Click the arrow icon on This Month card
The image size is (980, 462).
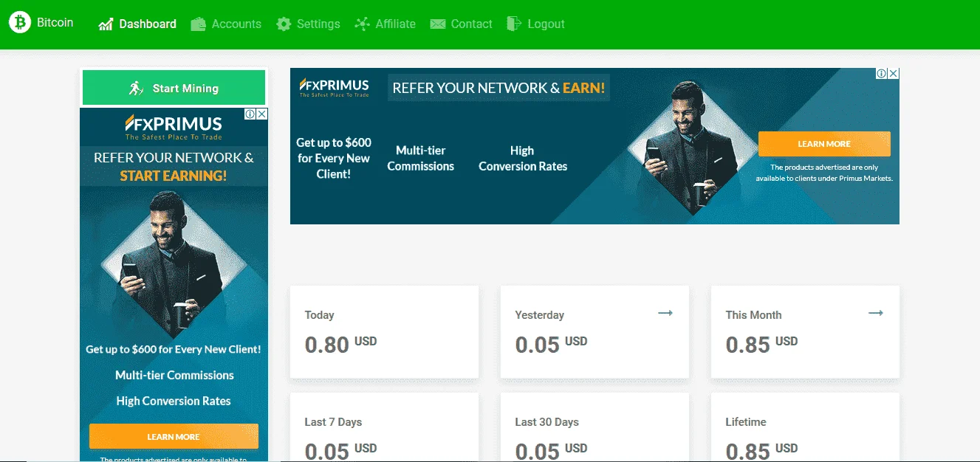[876, 313]
